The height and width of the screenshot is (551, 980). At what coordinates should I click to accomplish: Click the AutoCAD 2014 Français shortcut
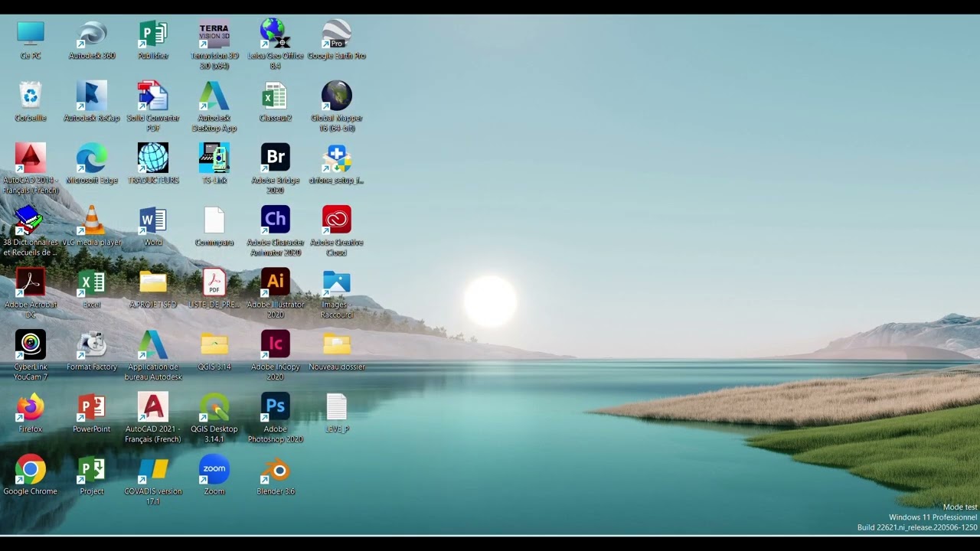tap(31, 158)
